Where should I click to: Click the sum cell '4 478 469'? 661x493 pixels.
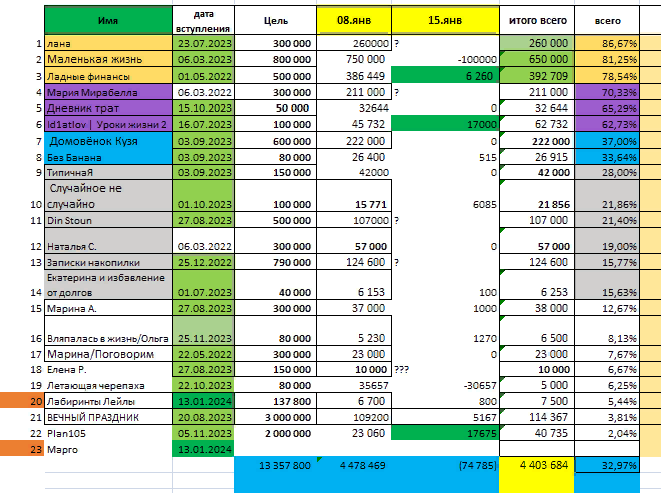[354, 465]
